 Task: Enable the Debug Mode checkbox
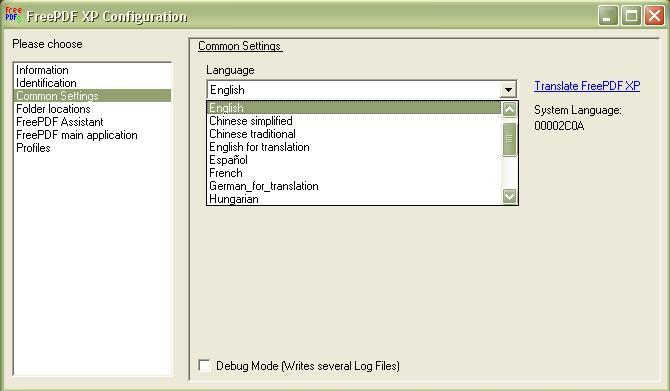tap(205, 366)
